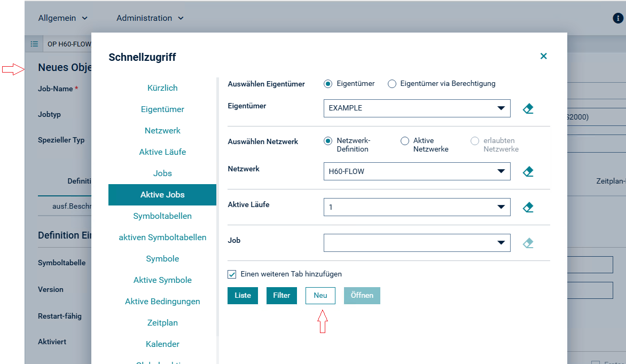The height and width of the screenshot is (364, 626).
Task: Select Eigentümer via Berechtigung radio option
Action: (392, 84)
